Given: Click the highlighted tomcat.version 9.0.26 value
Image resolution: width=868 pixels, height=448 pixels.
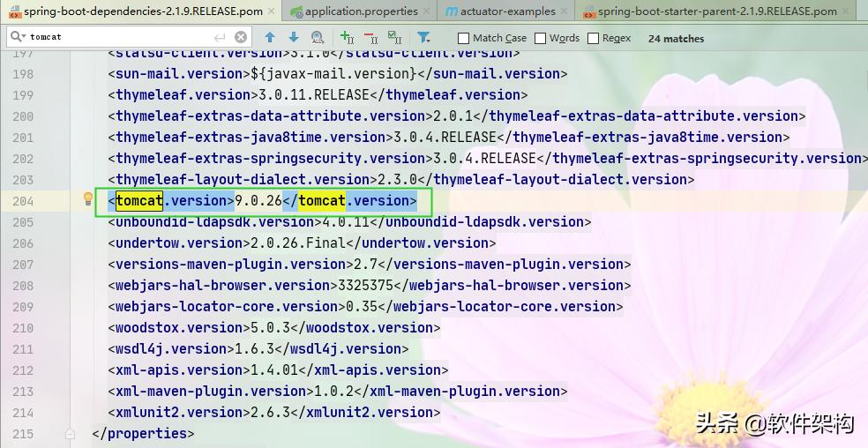Looking at the screenshot, I should point(258,200).
